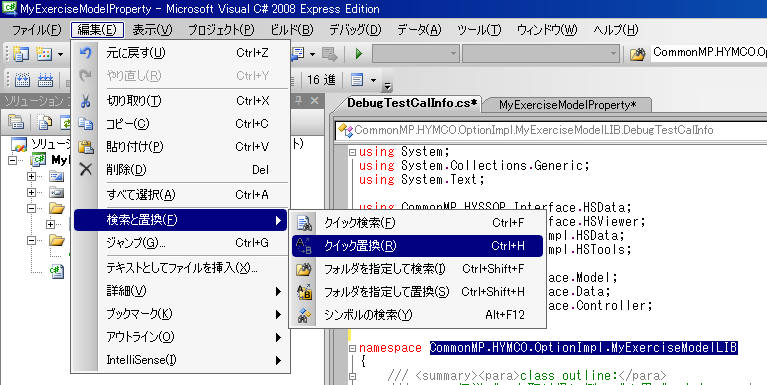The image size is (767, 385).
Task: Collapse the first open folder node
Action: point(32,208)
